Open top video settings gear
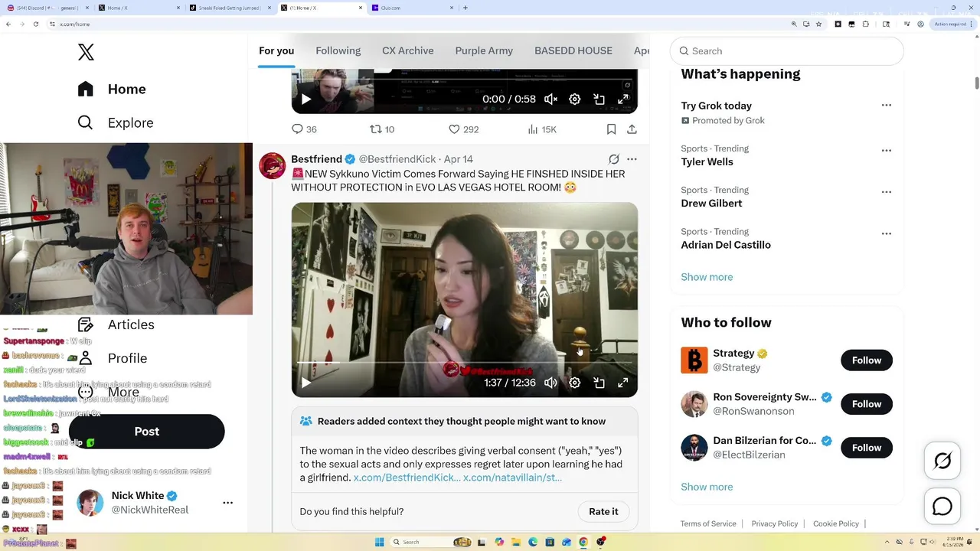 [x=575, y=99]
